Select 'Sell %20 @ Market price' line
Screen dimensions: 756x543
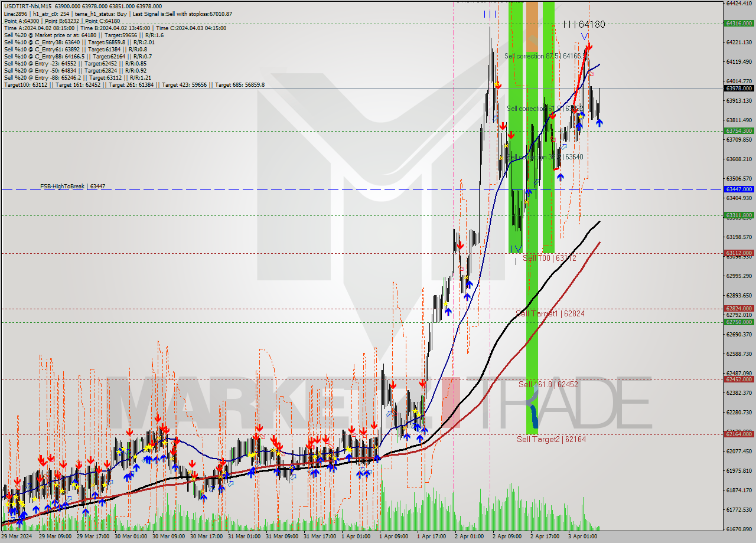point(83,35)
